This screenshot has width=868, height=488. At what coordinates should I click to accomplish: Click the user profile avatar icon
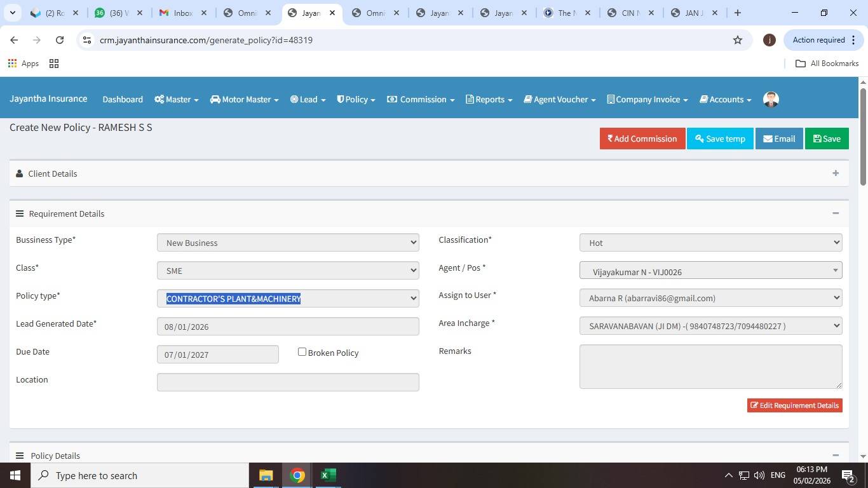771,99
